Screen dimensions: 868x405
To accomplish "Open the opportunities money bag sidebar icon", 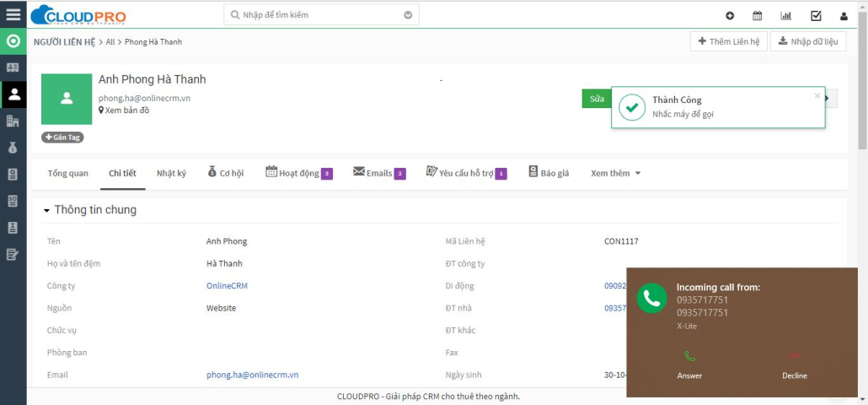I will click(13, 148).
